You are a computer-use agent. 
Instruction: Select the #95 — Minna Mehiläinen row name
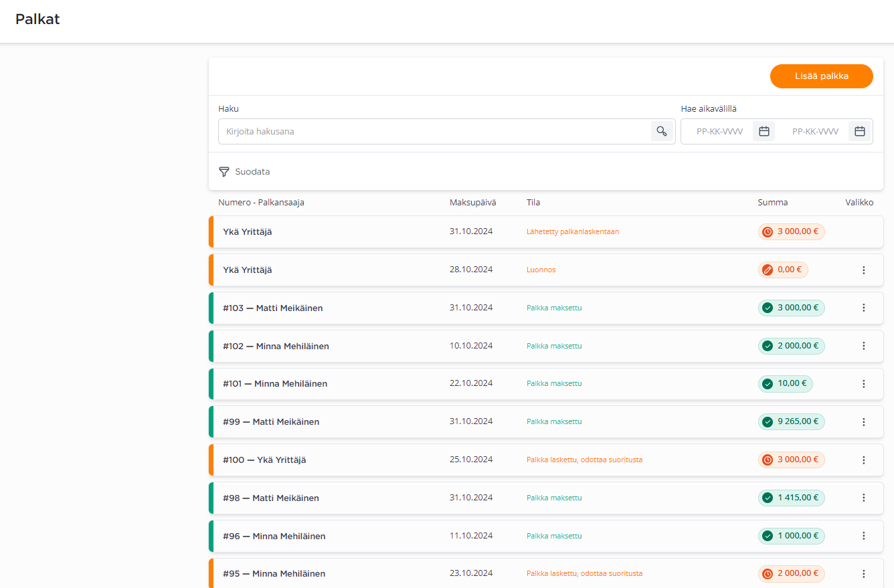click(x=274, y=574)
